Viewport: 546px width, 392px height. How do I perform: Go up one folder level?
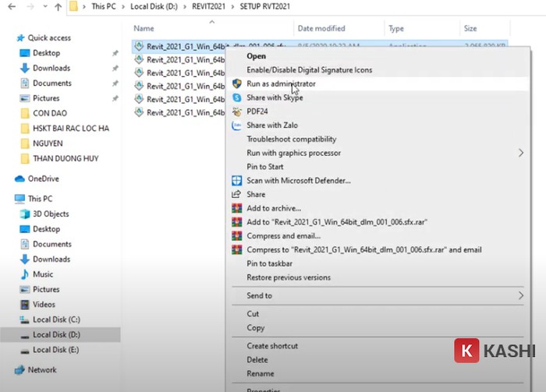(58, 6)
